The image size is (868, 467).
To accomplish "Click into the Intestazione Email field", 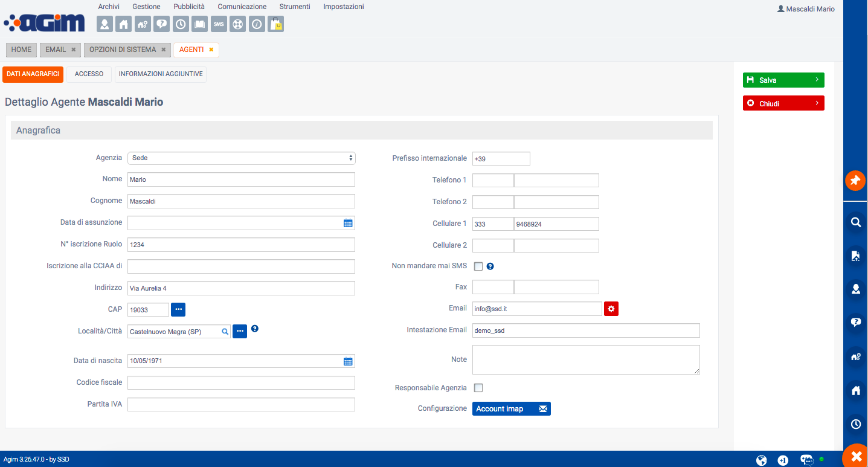I will (x=586, y=330).
